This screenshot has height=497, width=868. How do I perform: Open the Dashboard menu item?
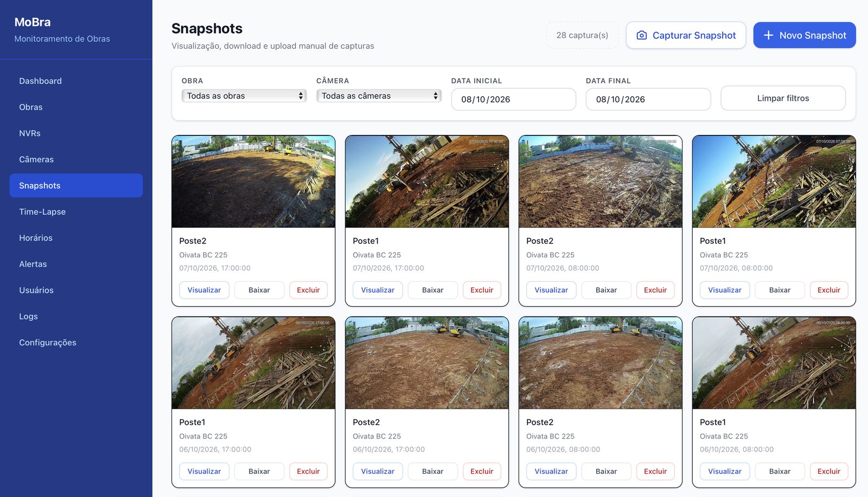76,81
